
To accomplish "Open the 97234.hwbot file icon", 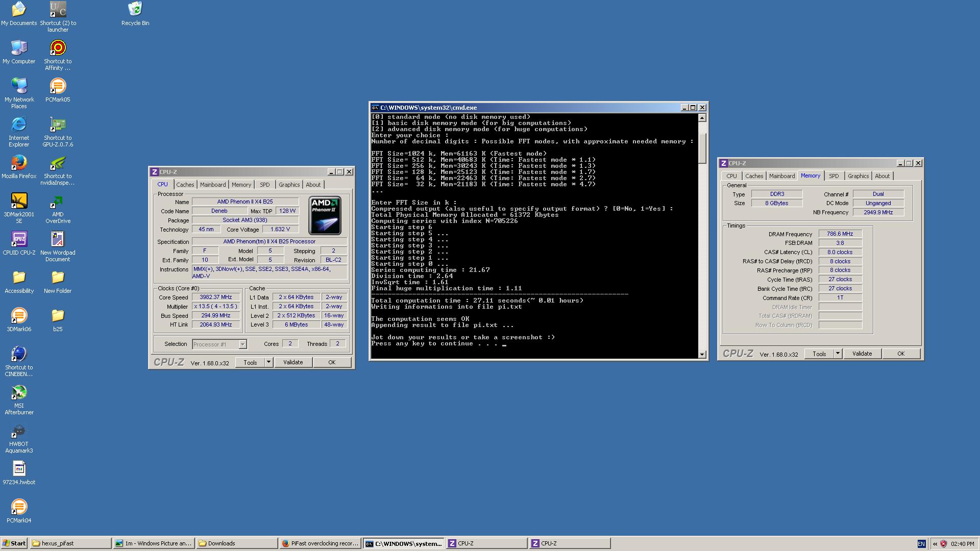I will pyautogui.click(x=19, y=473).
